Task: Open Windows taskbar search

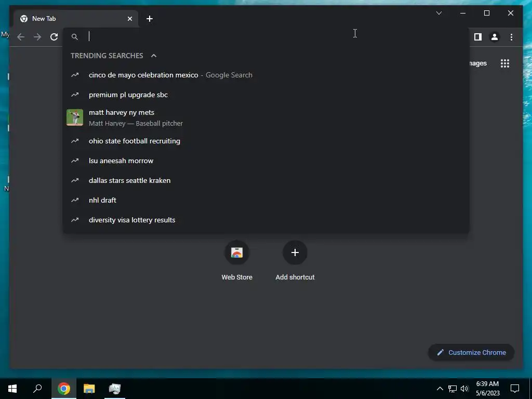Action: pos(37,389)
